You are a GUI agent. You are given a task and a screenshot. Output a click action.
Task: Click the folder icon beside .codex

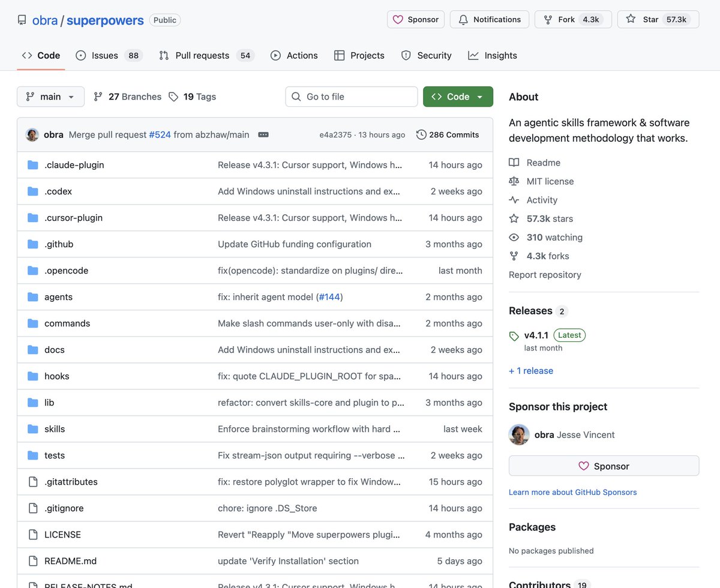click(33, 191)
